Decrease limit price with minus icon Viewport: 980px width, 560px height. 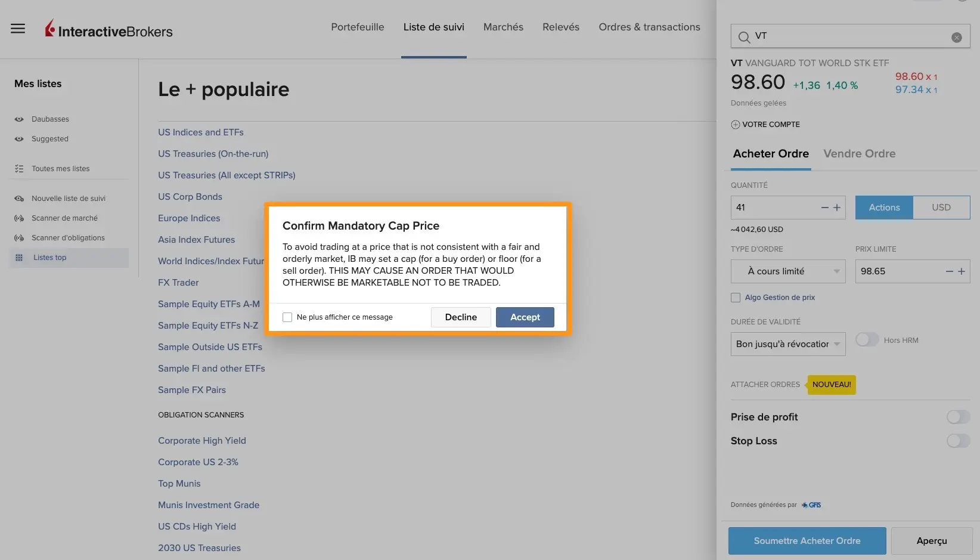[x=950, y=271]
